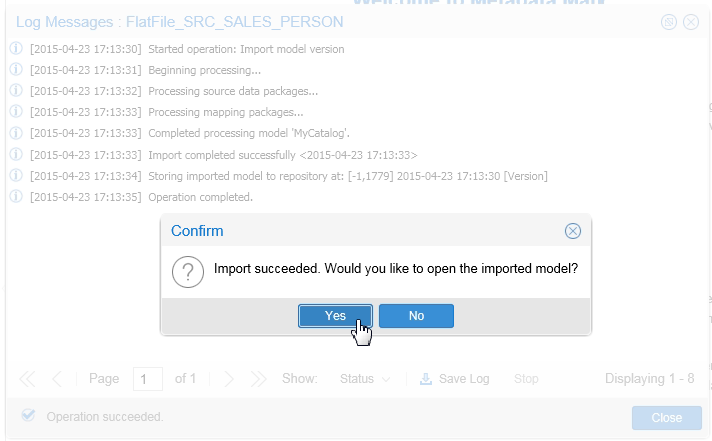This screenshot has width=712, height=441.
Task: Click Yes to open the imported model
Action: coord(335,316)
